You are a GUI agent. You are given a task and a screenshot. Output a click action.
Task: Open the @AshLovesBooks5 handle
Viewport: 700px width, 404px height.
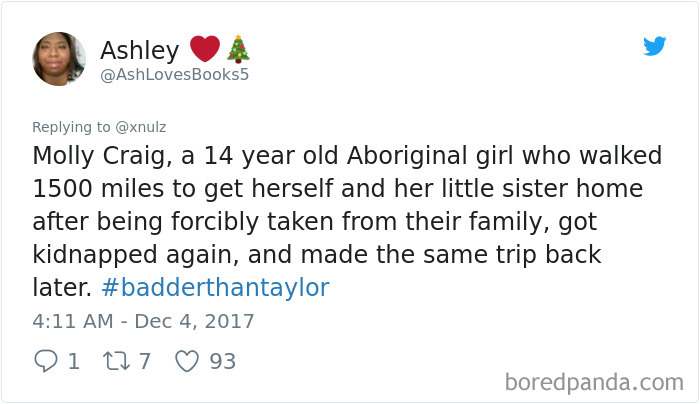click(175, 75)
